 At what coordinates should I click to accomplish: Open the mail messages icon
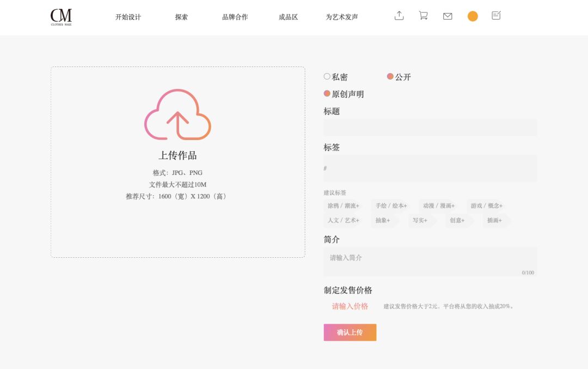point(448,16)
